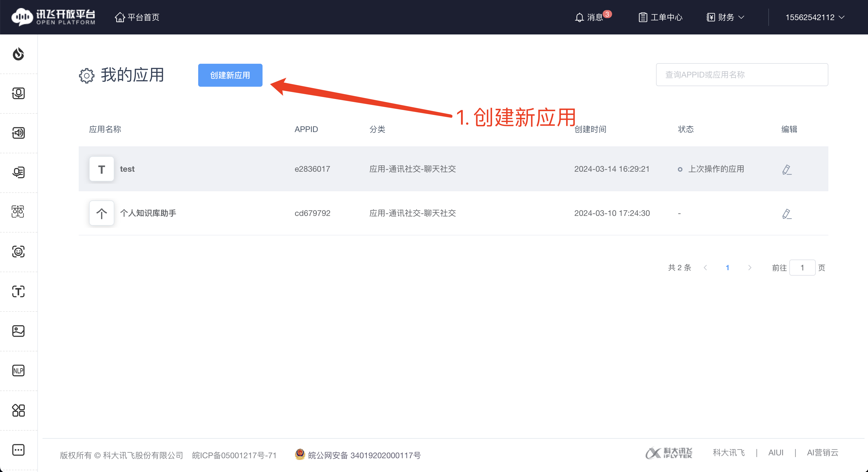The image size is (868, 472).
Task: Select the face recognition sidebar icon
Action: 19,252
